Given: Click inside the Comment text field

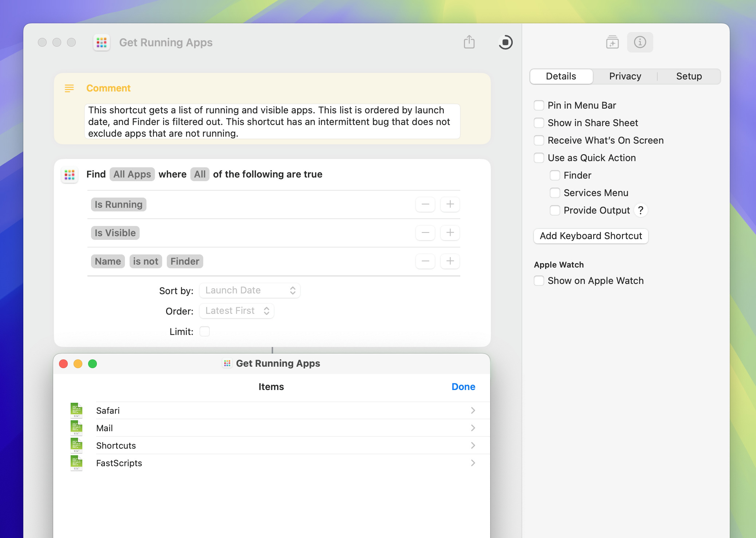Looking at the screenshot, I should [x=272, y=122].
